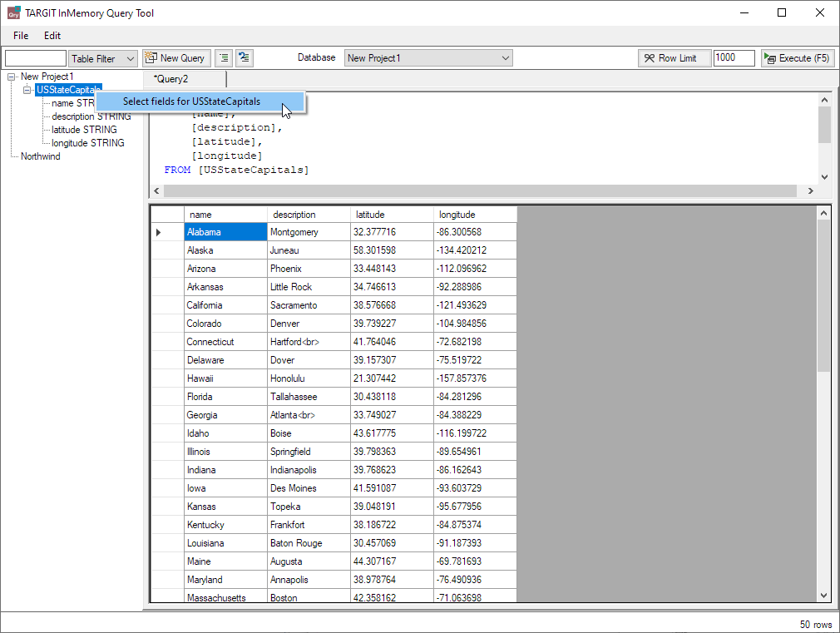
Task: Open the Table Filter dropdown
Action: (x=103, y=58)
